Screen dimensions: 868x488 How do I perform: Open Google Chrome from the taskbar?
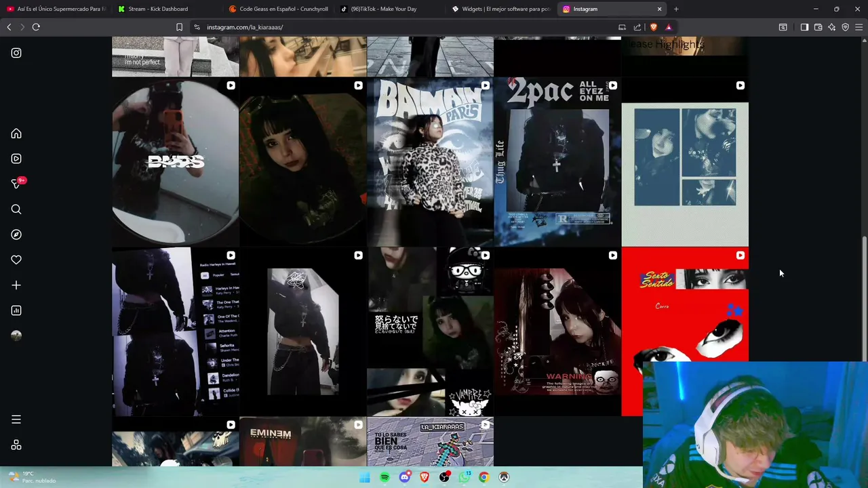(484, 477)
